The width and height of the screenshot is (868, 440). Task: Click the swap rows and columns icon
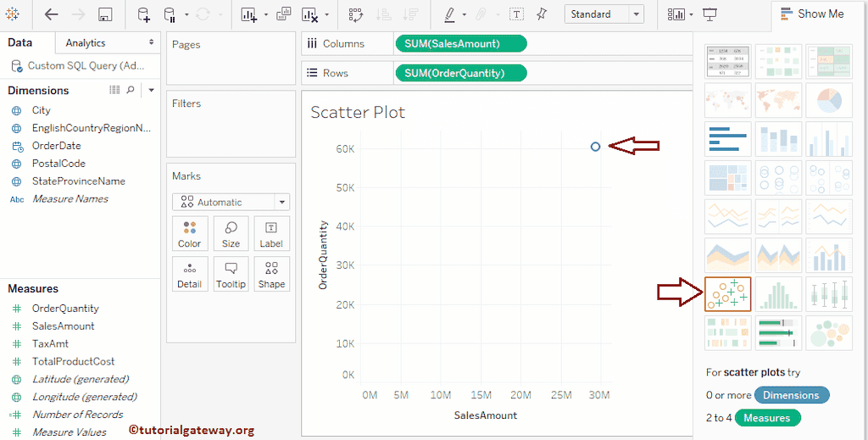pos(356,15)
